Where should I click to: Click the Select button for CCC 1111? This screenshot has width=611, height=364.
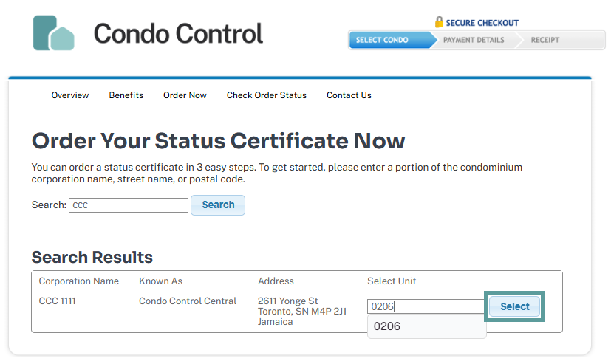pyautogui.click(x=514, y=306)
